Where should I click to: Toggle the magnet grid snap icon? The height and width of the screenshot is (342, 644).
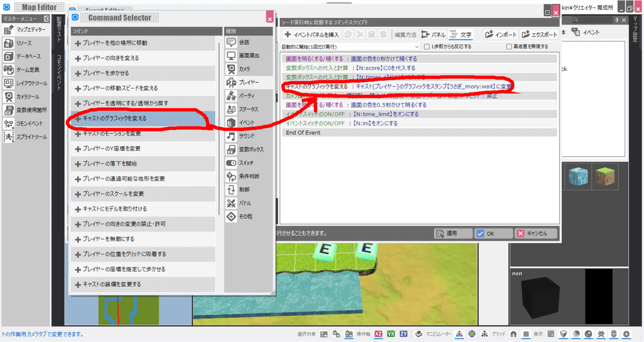tap(514, 333)
